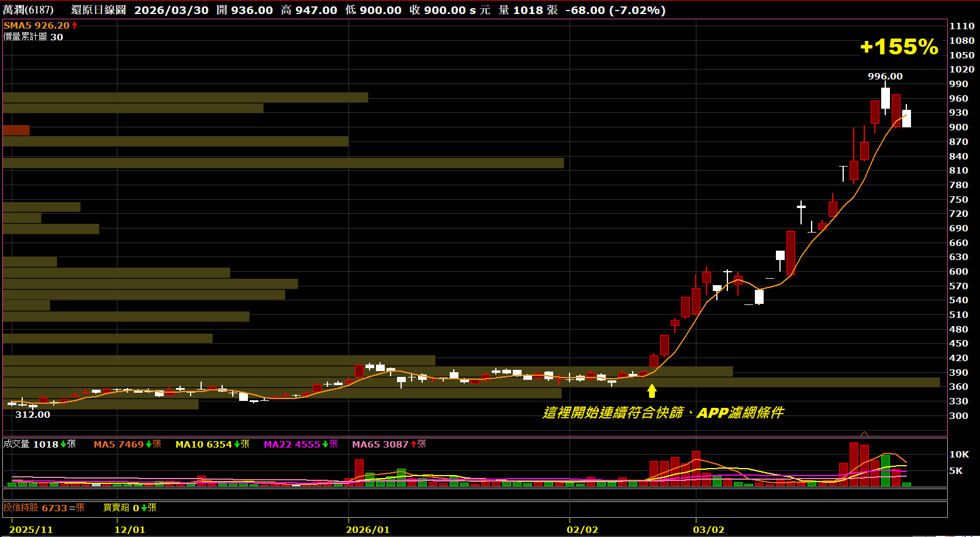
Task: Select the MA5 7469 volume average label
Action: pyautogui.click(x=127, y=444)
